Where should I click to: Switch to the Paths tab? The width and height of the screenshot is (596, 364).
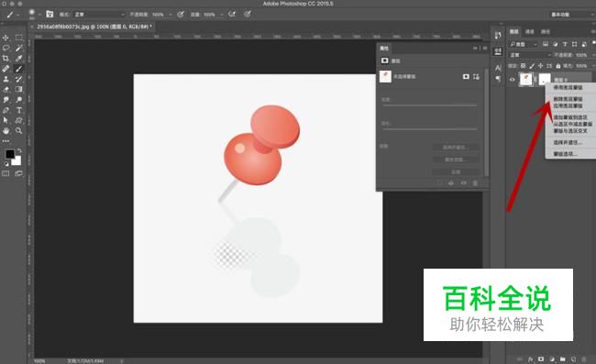click(x=545, y=31)
